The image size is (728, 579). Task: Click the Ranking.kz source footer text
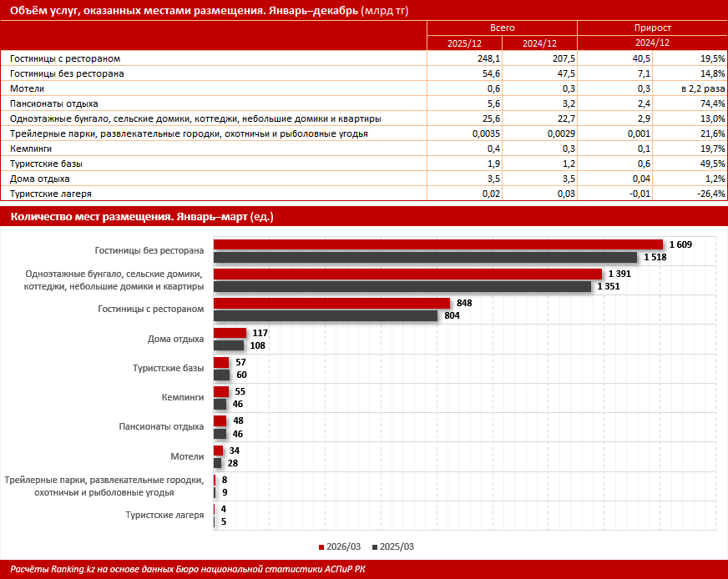(188, 569)
